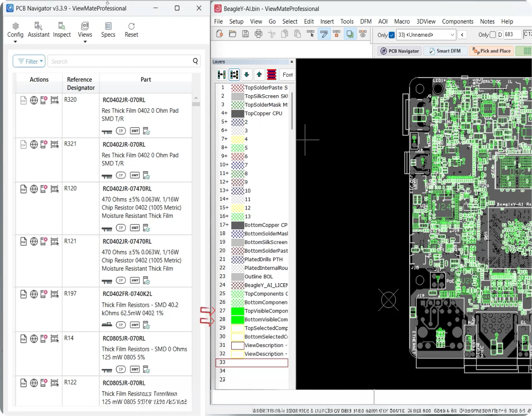Select the selection pointer tool in ViewMate toolbar
Screen dimensions: 532x416
tap(311, 34)
